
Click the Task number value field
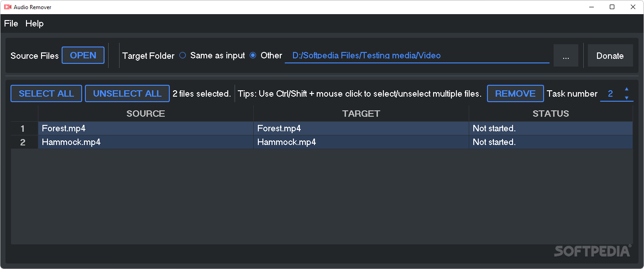611,93
